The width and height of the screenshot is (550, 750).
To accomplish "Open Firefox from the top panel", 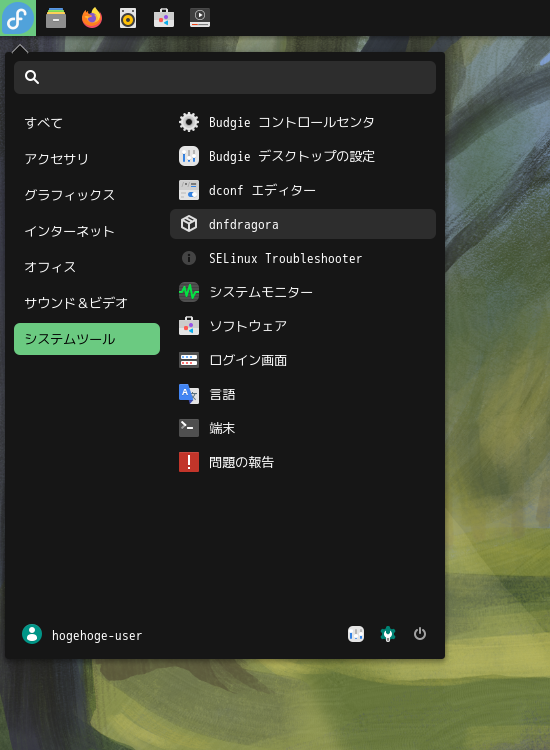I will (x=92, y=18).
